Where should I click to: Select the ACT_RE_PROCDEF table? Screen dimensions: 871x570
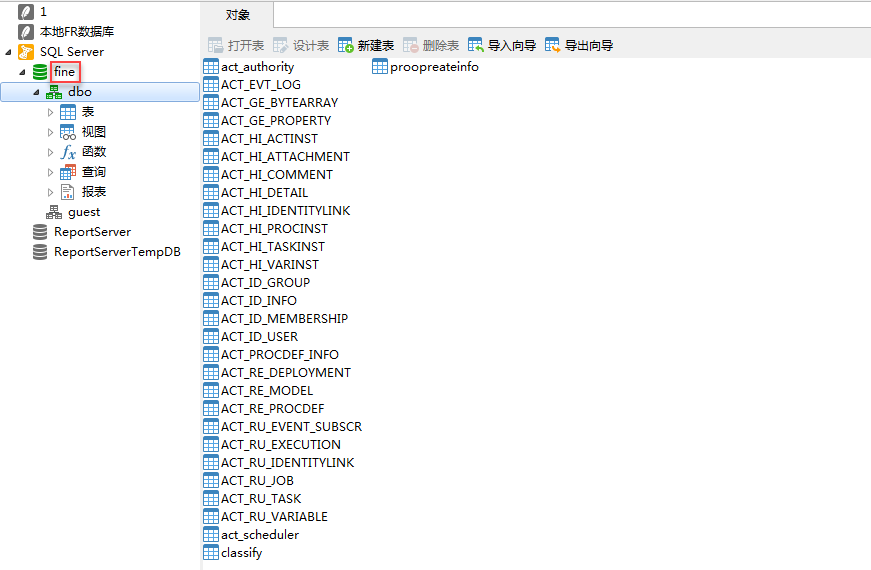tap(272, 409)
